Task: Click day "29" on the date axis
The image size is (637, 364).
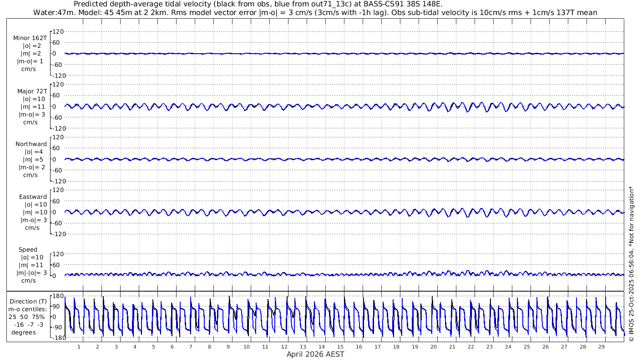Action: pyautogui.click(x=601, y=347)
